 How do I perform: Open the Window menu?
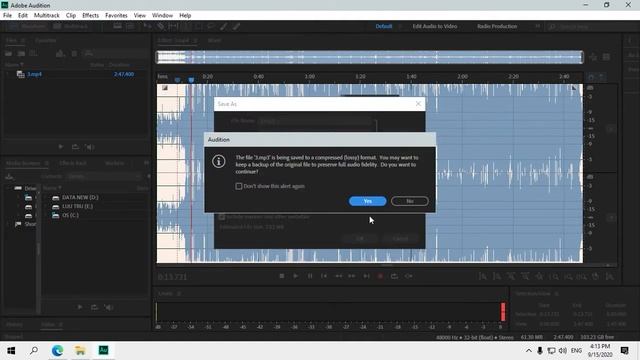[162, 15]
